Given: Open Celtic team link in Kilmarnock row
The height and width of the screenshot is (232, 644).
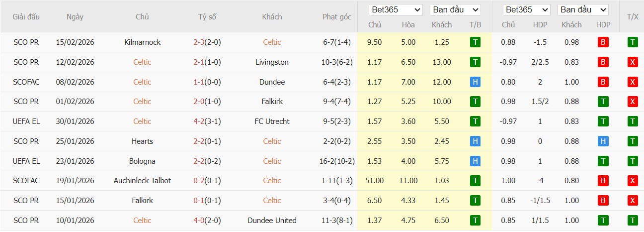Looking at the screenshot, I should pyautogui.click(x=272, y=42).
